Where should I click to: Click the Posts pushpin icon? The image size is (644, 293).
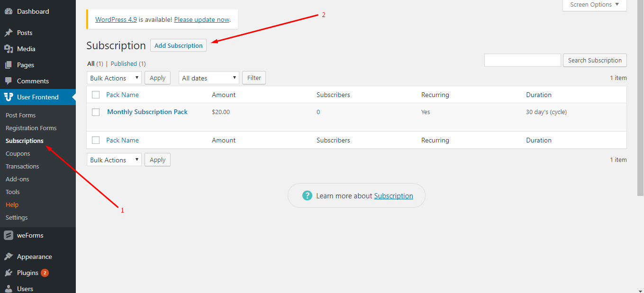pos(9,33)
